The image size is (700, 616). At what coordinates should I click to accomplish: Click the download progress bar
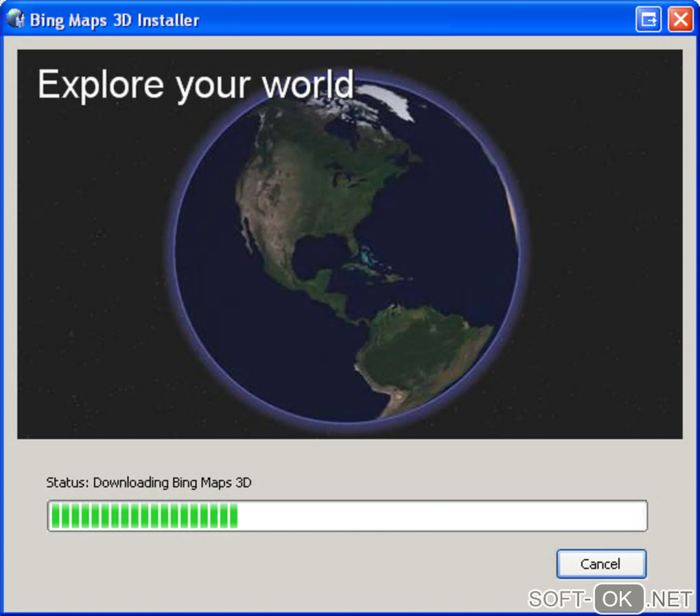(347, 516)
